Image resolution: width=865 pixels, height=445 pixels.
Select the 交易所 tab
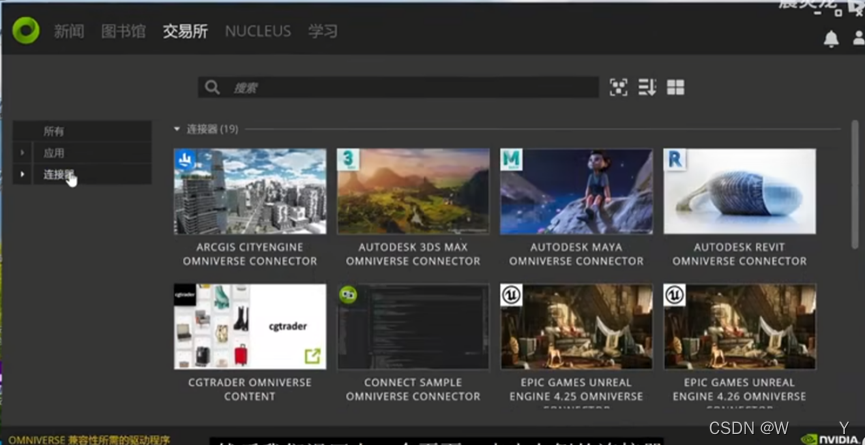tap(185, 31)
